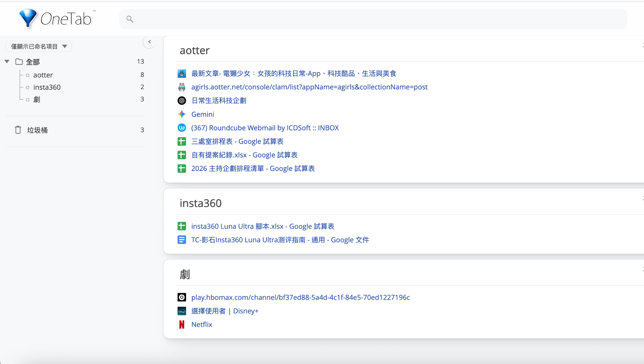
Task: Open insta360 Luna Ultra 腳本.xlsx link
Action: click(x=263, y=226)
